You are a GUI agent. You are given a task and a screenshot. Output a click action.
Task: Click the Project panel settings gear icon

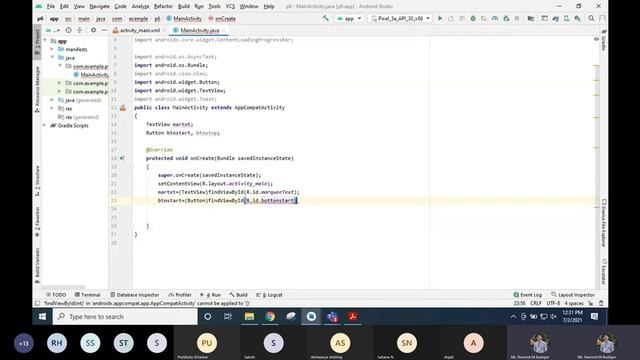pyautogui.click(x=93, y=30)
